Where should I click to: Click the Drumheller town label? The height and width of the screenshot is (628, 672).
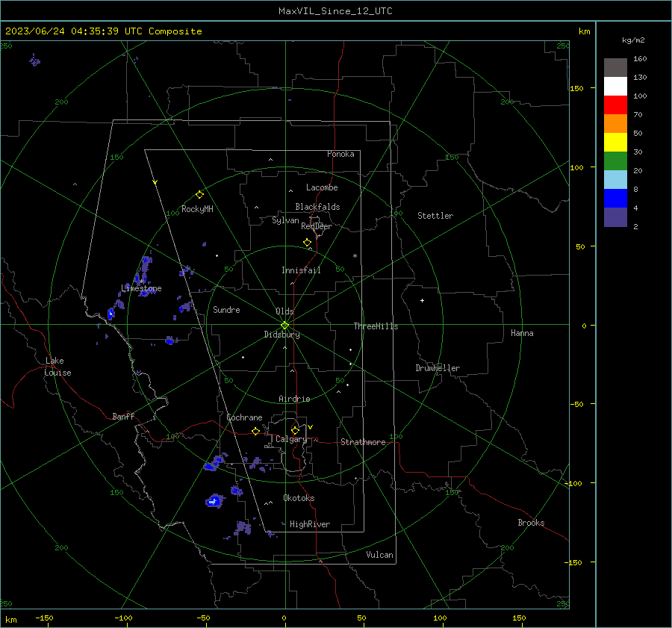pos(438,368)
